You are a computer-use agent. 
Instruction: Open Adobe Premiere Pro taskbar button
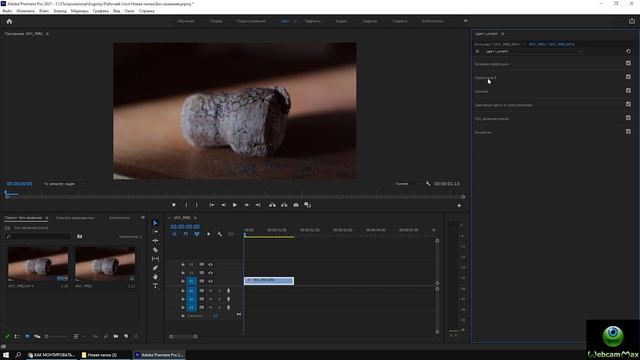[x=159, y=355]
